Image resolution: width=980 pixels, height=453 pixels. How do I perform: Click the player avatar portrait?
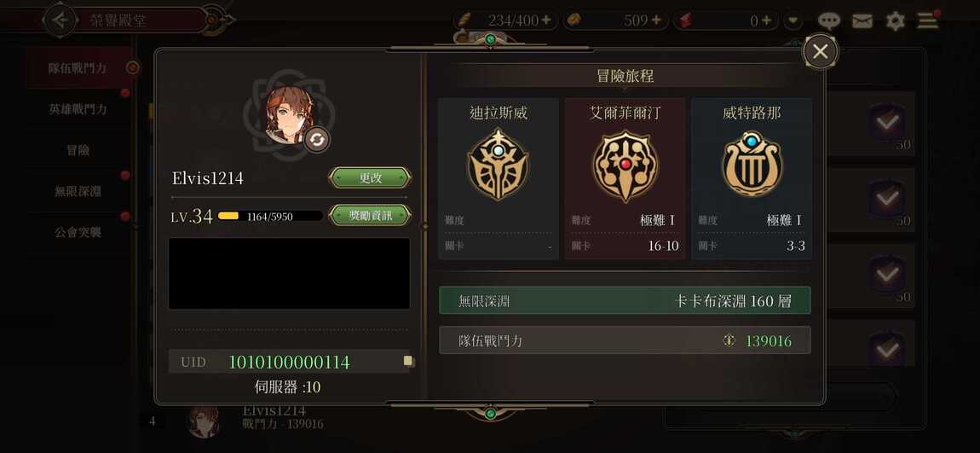click(x=289, y=113)
